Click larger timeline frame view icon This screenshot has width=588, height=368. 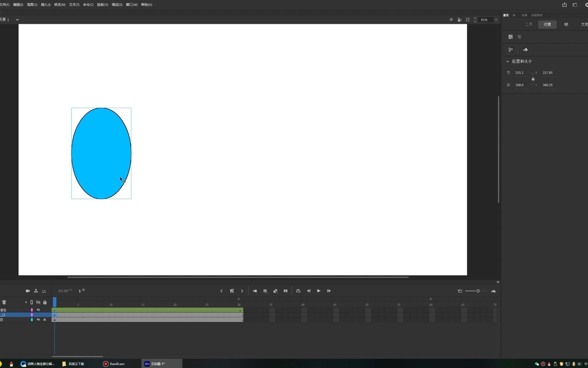click(493, 291)
